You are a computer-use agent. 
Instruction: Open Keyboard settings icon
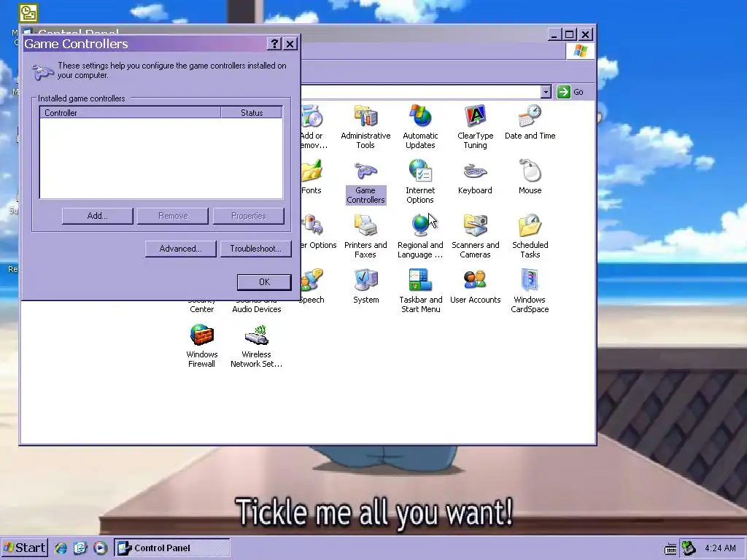pos(475,177)
